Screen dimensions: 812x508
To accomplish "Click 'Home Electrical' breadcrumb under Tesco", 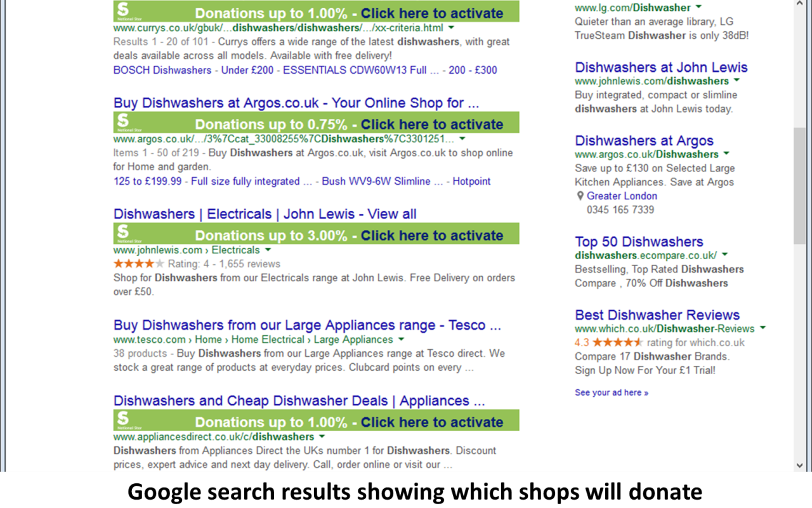I will point(268,339).
